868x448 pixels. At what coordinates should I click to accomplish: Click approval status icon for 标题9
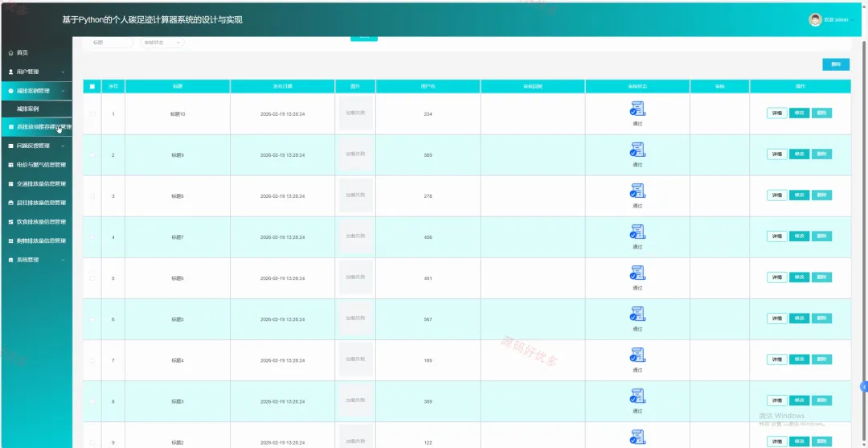click(637, 150)
